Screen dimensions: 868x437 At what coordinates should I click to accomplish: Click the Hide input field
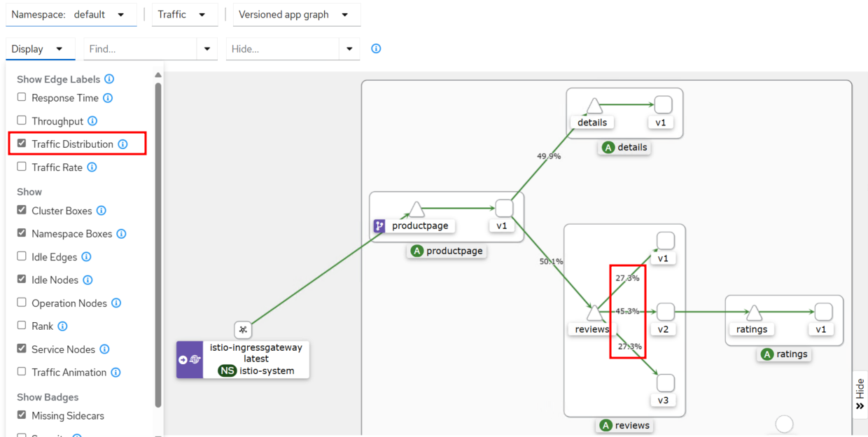(x=282, y=49)
